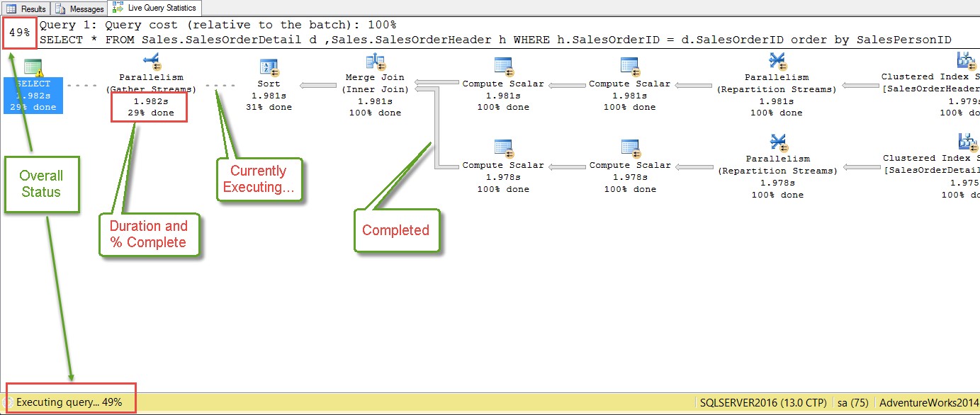Click the 49% overall progress indicator
Screen dimensions: 980x415
pos(19,33)
